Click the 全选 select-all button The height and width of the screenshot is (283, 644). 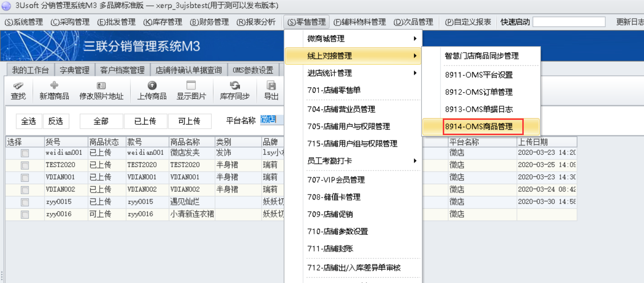pyautogui.click(x=28, y=121)
